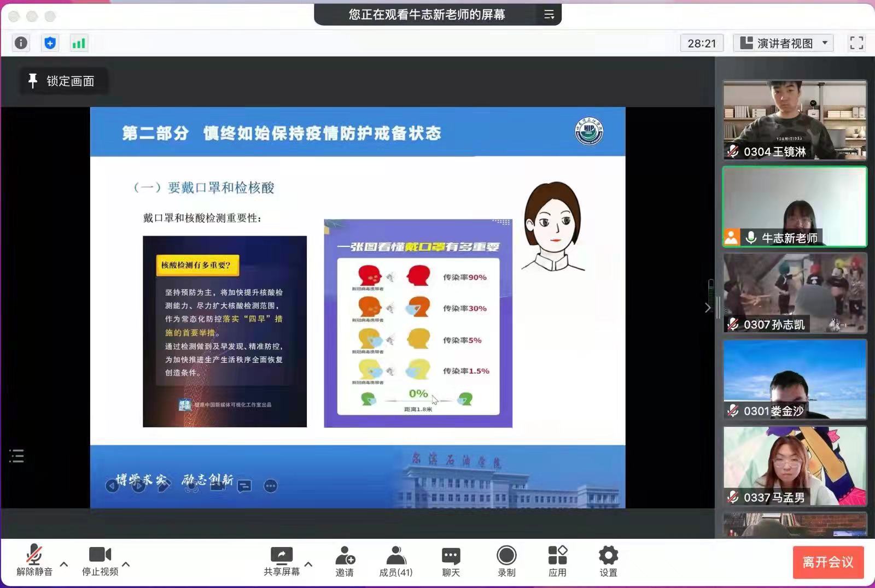875x588 pixels.
Task: Open the Speaker View (演讲者视图) dropdown
Action: tap(783, 43)
